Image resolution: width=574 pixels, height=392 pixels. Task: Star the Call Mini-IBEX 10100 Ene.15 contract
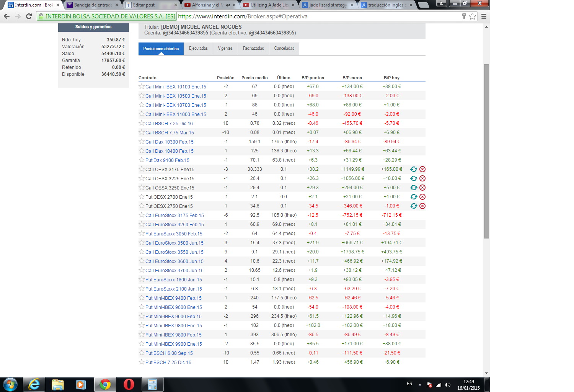click(x=142, y=87)
